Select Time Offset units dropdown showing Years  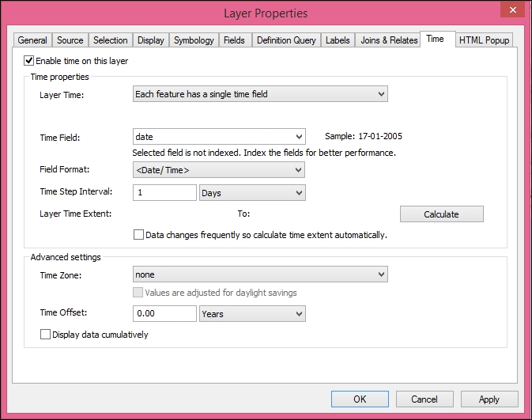click(252, 314)
